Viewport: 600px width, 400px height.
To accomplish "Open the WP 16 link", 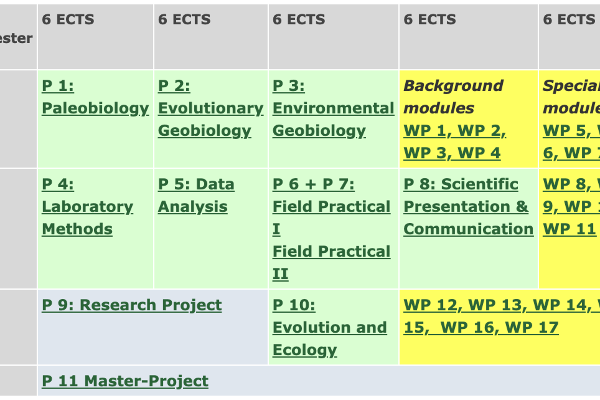I will 469,327.
